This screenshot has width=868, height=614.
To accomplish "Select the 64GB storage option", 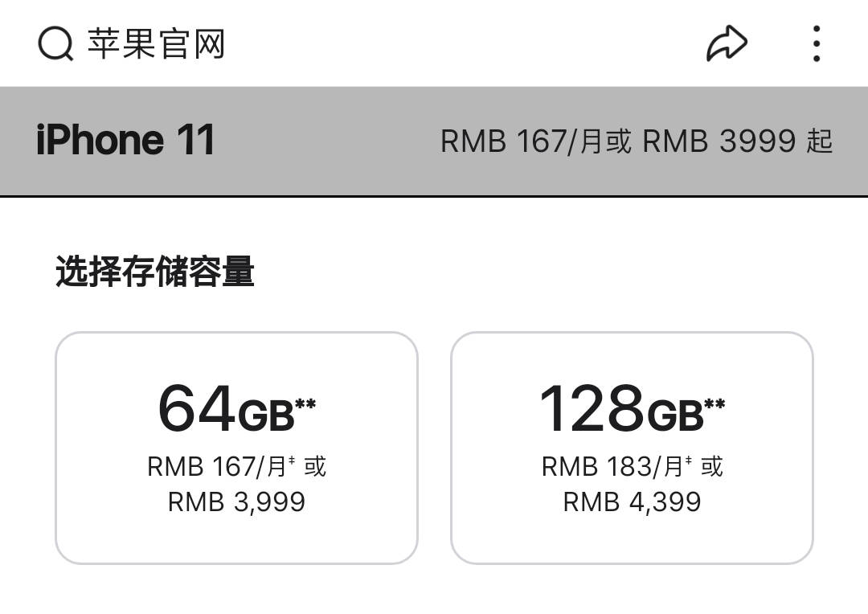I will [x=236, y=448].
